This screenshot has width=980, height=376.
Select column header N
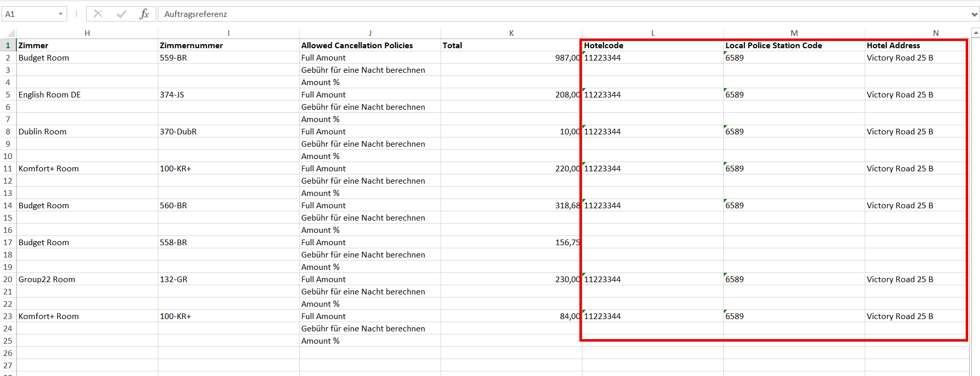[935, 33]
